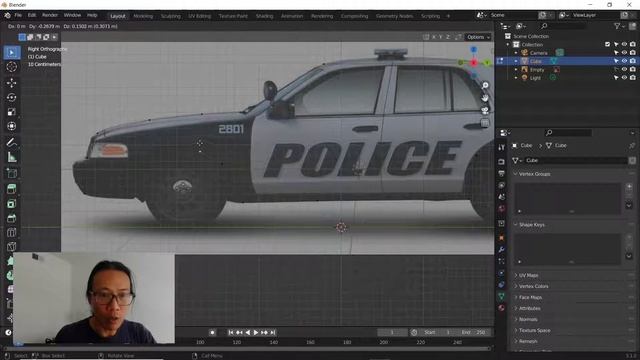Screen dimensions: 640x360
Task: Hide the Empty object with its eye icon
Action: 624,69
